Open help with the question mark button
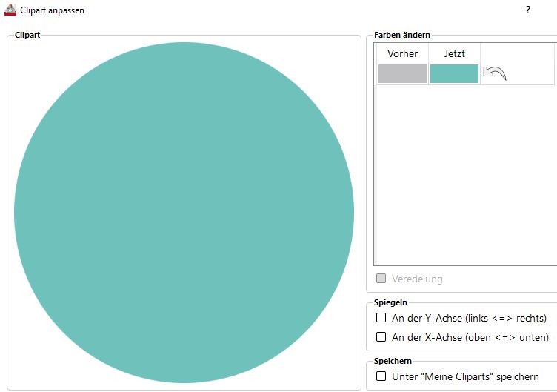 click(x=528, y=10)
